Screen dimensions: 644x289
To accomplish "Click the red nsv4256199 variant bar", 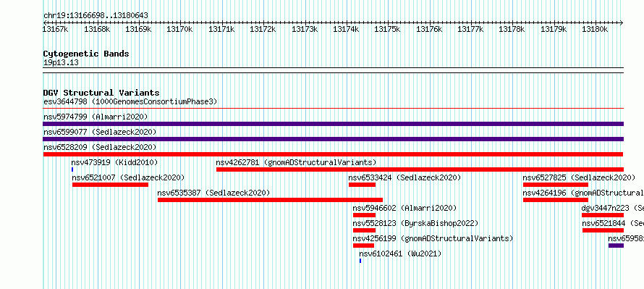I will point(363,246).
